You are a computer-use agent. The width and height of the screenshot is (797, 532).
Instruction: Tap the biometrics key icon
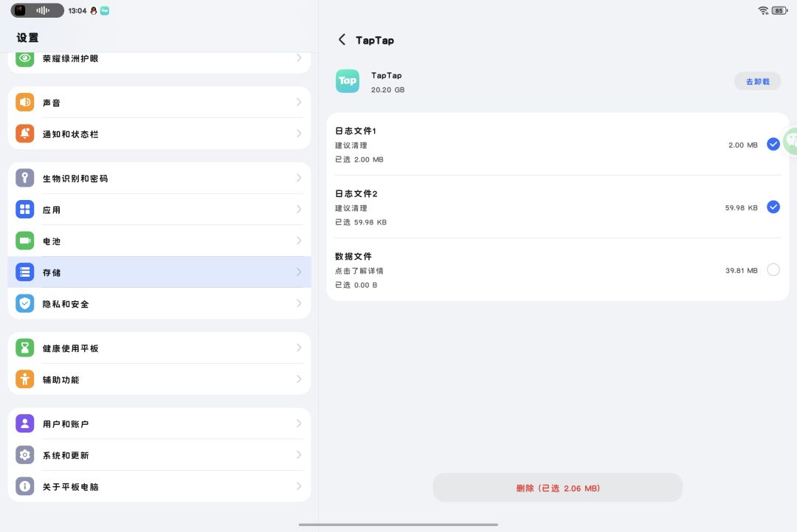pyautogui.click(x=24, y=178)
